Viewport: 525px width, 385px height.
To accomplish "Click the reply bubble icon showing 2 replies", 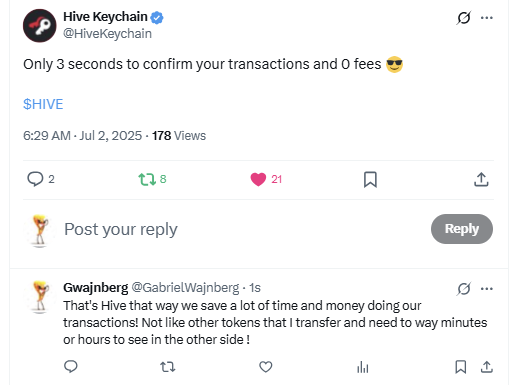I will point(35,179).
